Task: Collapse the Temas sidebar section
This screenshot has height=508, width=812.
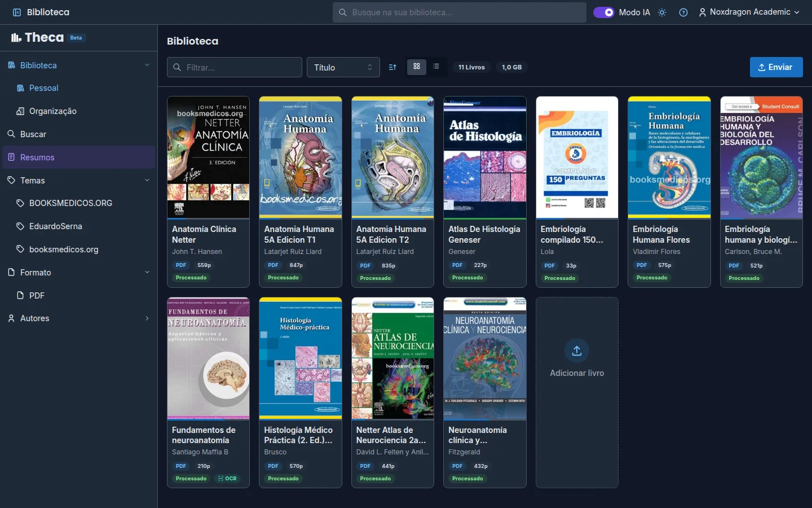Action: click(147, 181)
